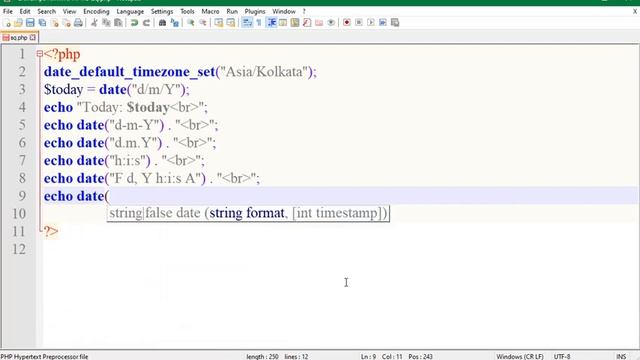Viewport: 640px width, 360px height.
Task: Click the "F d, Y h:i:s A" format string
Action: click(x=156, y=178)
